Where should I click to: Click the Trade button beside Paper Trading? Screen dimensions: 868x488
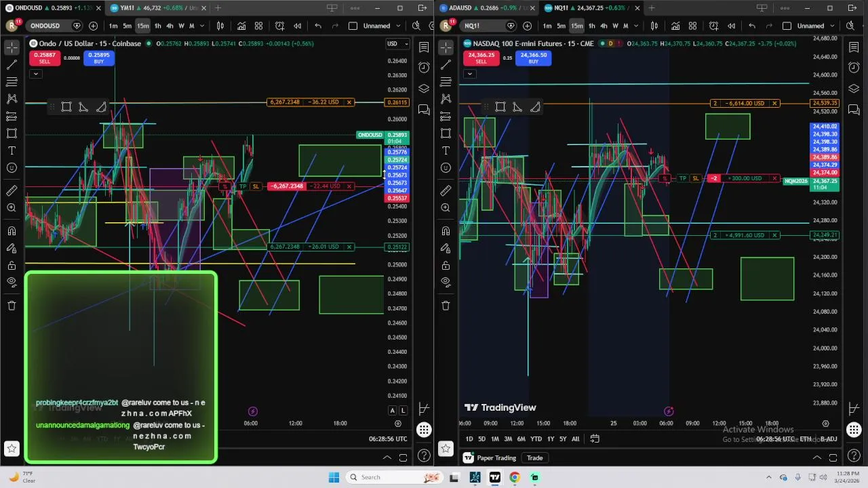pos(534,458)
